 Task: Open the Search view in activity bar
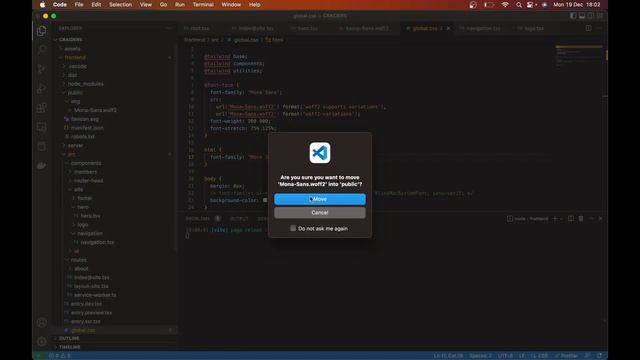[x=42, y=50]
